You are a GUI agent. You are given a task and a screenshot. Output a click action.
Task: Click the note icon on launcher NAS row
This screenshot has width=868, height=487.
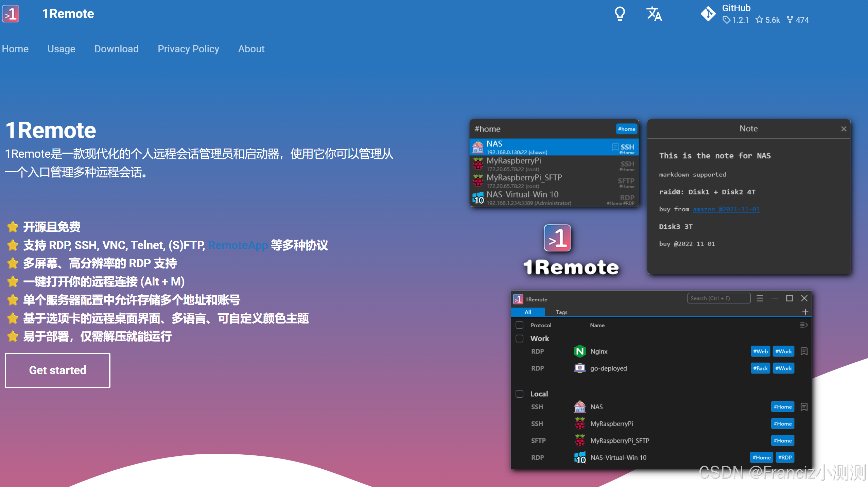pos(615,147)
